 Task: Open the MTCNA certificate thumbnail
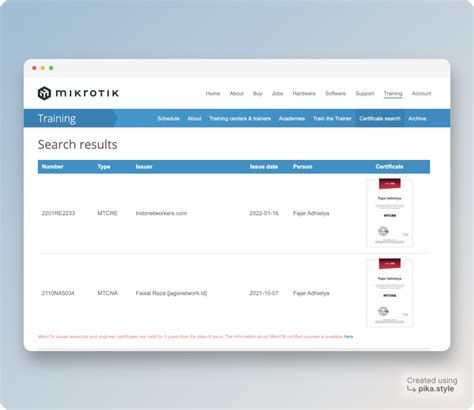[389, 293]
